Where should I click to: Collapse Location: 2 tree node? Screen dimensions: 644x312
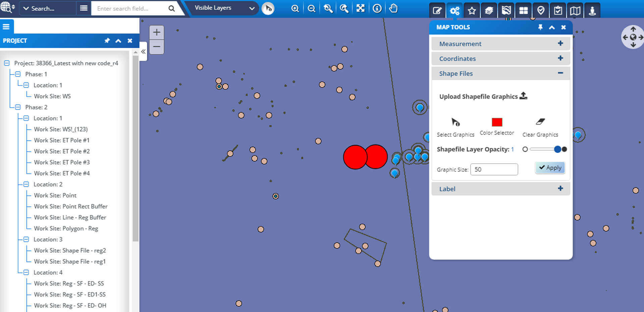(x=26, y=184)
